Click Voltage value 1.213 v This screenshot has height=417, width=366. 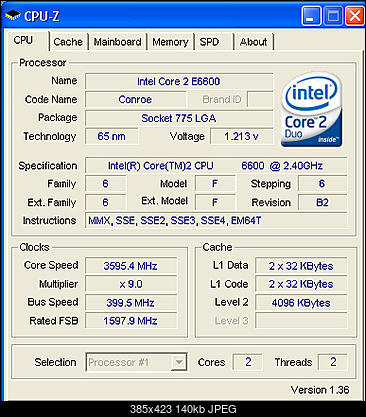point(242,136)
